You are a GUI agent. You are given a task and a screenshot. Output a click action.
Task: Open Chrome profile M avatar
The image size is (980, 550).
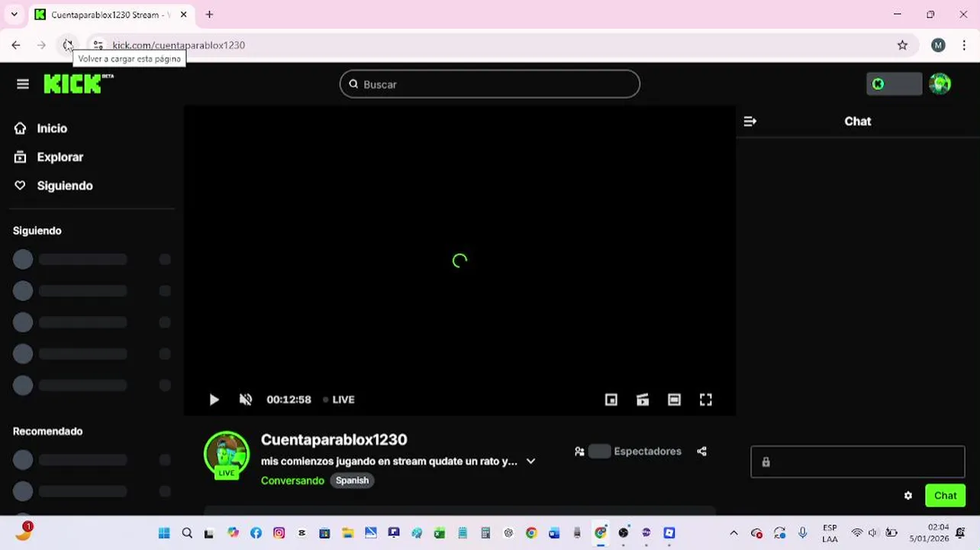[x=938, y=45]
